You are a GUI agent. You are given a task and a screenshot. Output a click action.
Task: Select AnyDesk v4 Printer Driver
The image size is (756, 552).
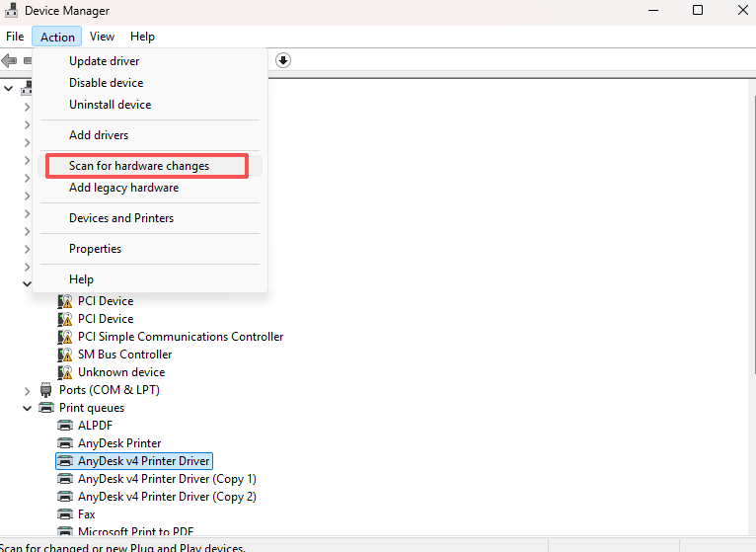(144, 461)
